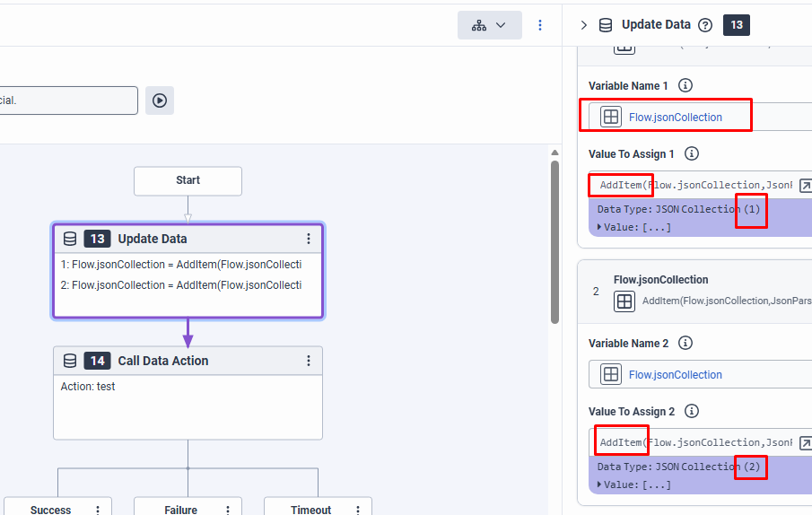Viewport: 812px width, 515px height.
Task: Collapse the Update Data side panel
Action: point(584,25)
